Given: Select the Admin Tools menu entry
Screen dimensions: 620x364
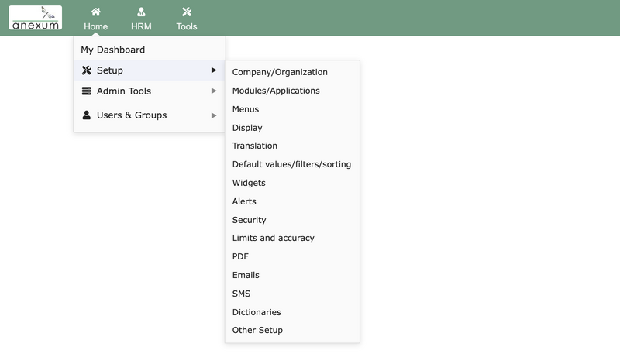Looking at the screenshot, I should (150, 91).
